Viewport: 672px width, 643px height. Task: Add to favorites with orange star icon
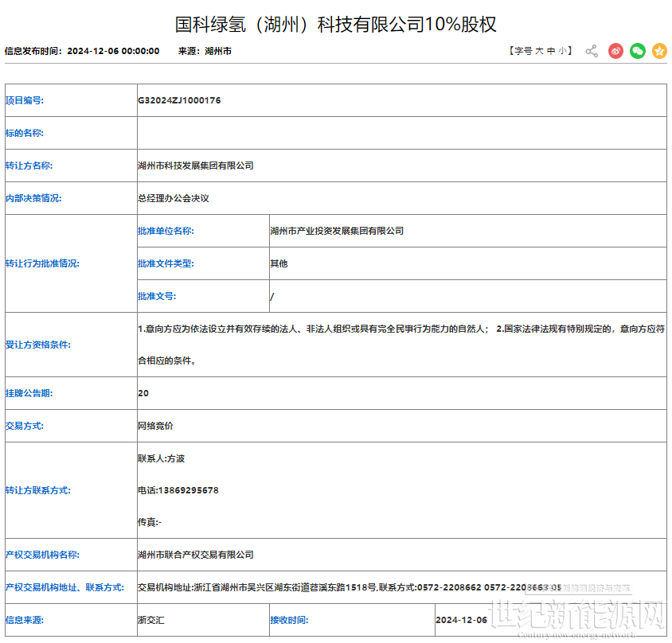[x=659, y=51]
